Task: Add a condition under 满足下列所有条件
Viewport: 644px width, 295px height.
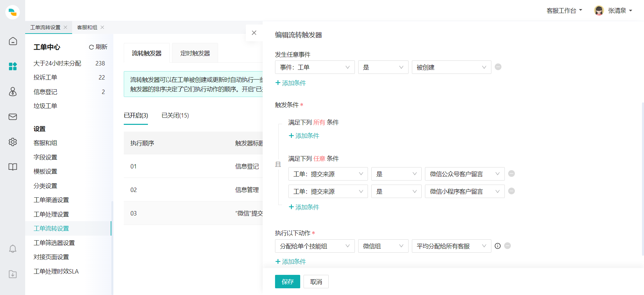Action: point(304,136)
